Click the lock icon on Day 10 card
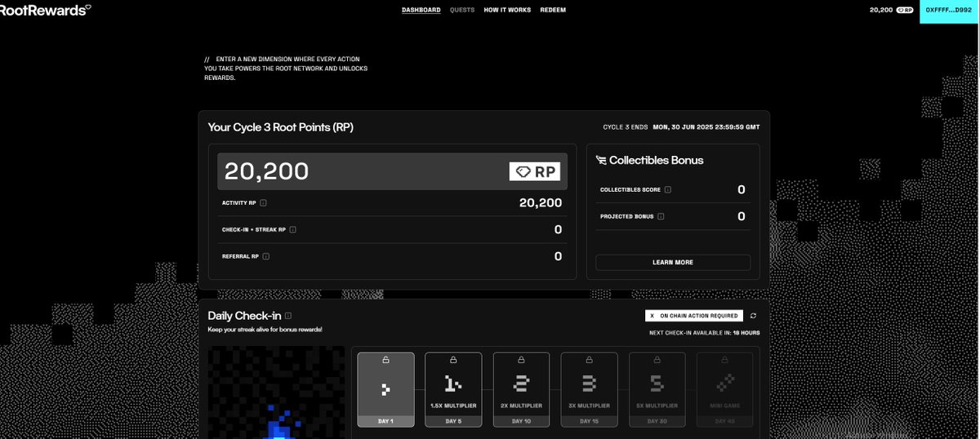 click(x=521, y=359)
